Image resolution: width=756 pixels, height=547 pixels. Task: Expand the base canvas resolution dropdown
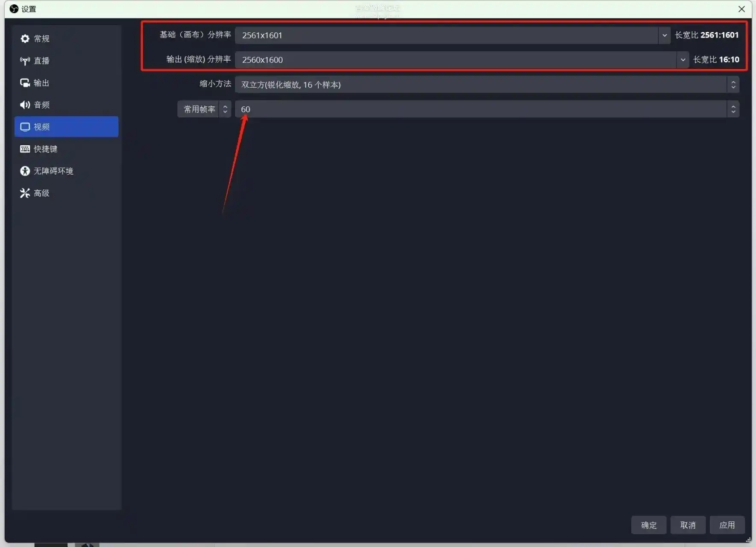(x=665, y=35)
